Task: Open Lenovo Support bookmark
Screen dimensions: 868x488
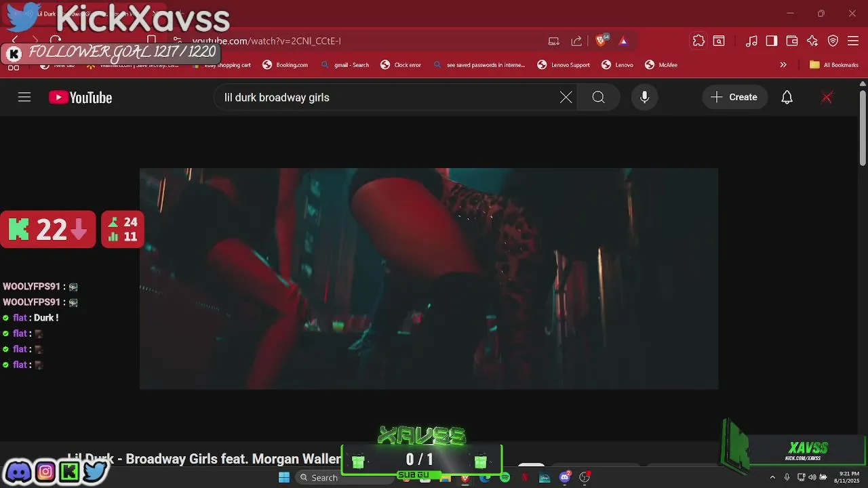Action: pos(564,65)
